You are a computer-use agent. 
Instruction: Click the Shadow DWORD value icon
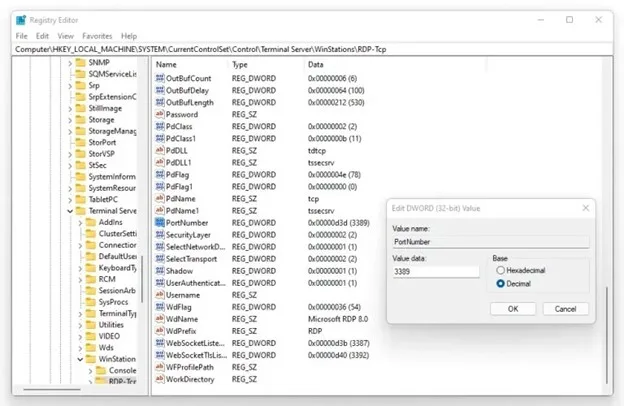[160, 271]
